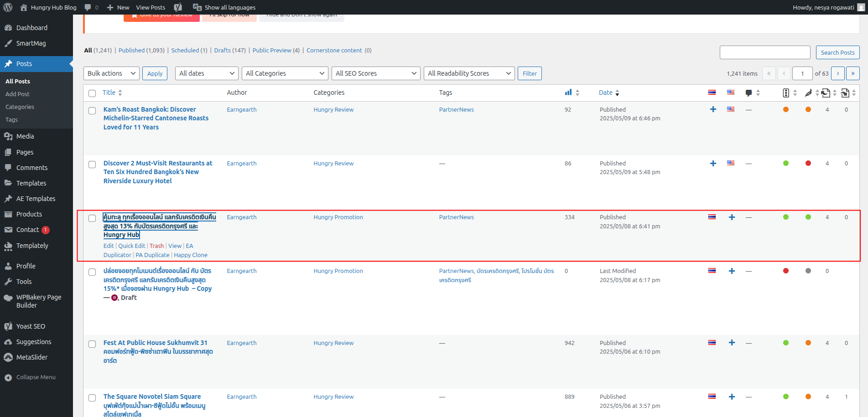Sort posts by the stats bar-chart column

(568, 93)
